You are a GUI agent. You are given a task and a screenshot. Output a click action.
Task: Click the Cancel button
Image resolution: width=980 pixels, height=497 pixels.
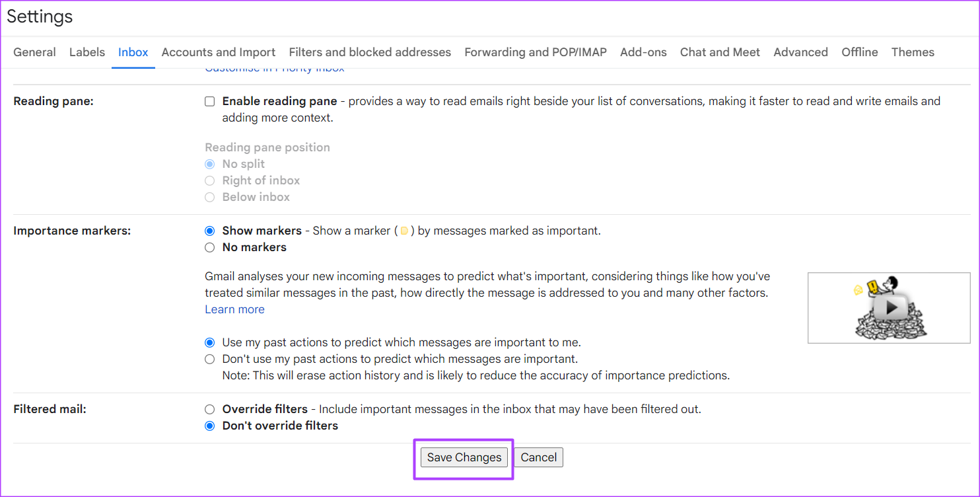[x=539, y=457]
